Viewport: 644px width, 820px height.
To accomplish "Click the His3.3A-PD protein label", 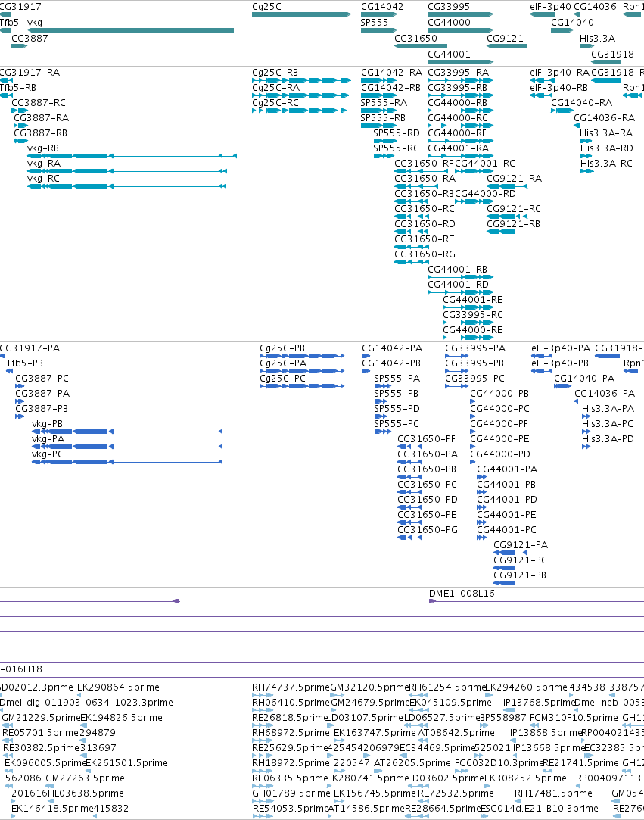I will click(608, 438).
